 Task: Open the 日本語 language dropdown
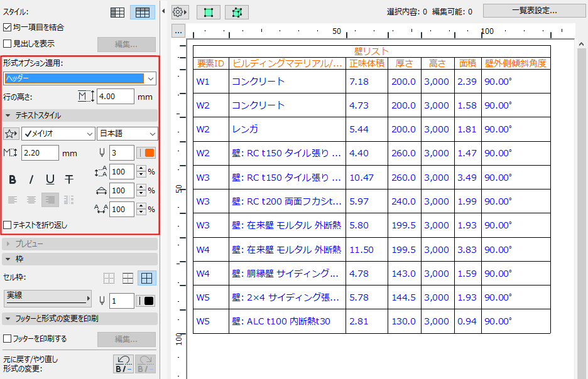pos(127,134)
